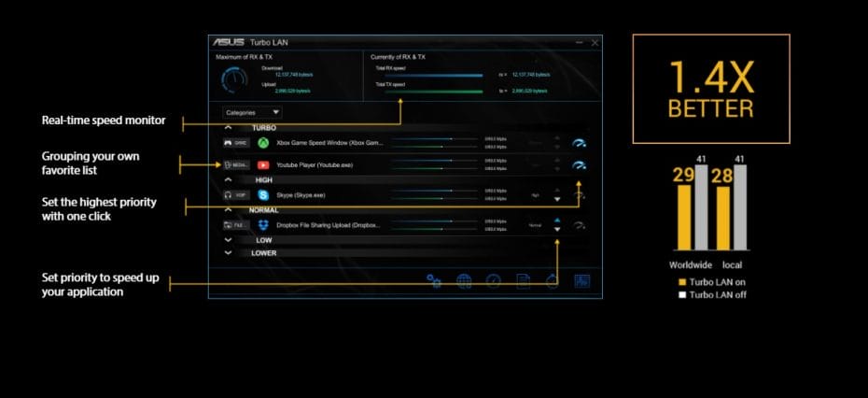Raise Dropbox priority with the up arrow
Image resolution: width=868 pixels, height=398 pixels.
(x=557, y=220)
